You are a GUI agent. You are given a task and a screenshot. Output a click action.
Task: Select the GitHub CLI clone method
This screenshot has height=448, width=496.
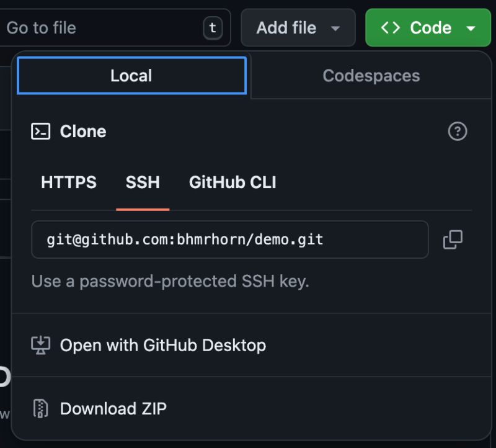(x=232, y=182)
